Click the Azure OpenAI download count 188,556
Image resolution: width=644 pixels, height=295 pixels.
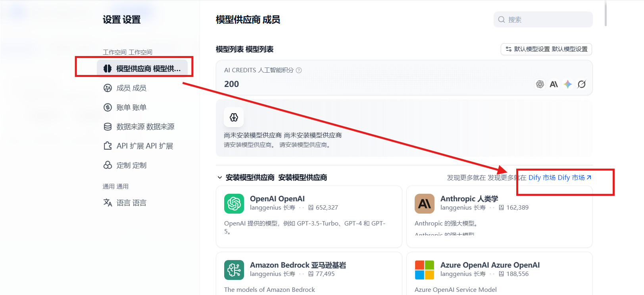517,274
